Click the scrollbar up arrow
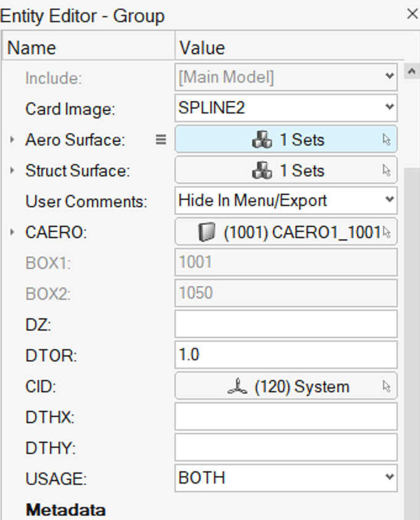The height and width of the screenshot is (520, 420). pos(412,72)
